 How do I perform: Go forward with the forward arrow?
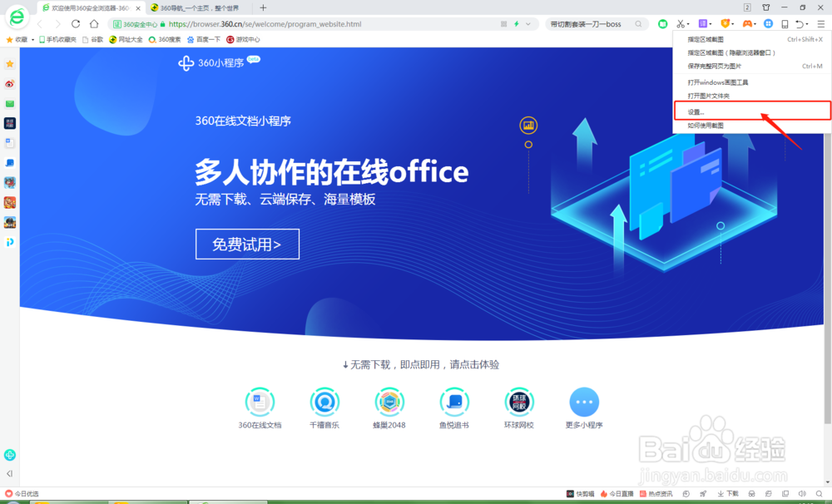(x=58, y=24)
